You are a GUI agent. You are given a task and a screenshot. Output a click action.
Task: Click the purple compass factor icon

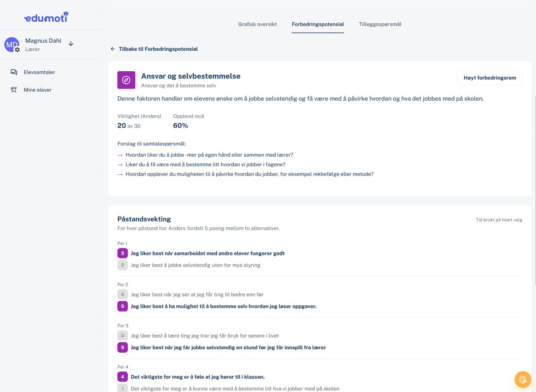pos(126,80)
